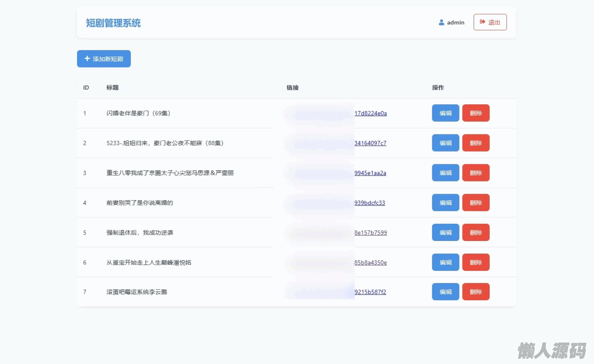Image resolution: width=594 pixels, height=364 pixels.
Task: Edit the drama 前妻别哭了是你说离婚的
Action: pyautogui.click(x=445, y=202)
